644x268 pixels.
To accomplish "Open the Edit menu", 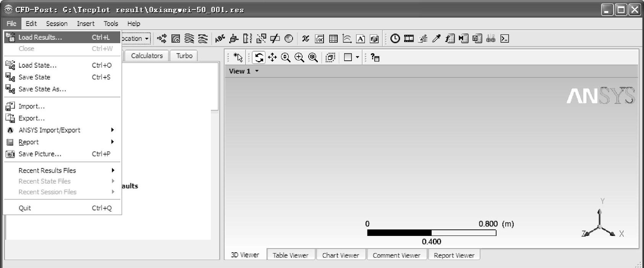I will pyautogui.click(x=31, y=24).
